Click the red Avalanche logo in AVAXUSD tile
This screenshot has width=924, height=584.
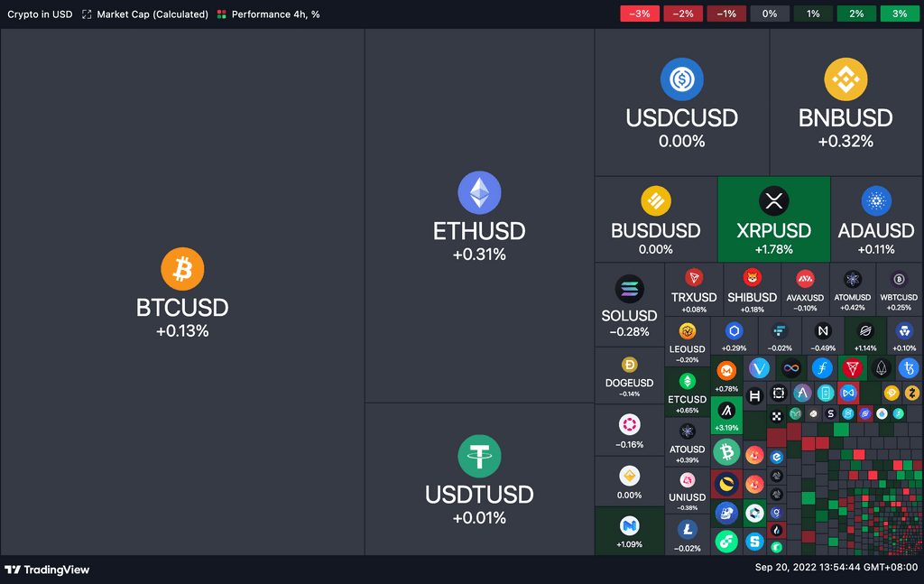point(805,279)
